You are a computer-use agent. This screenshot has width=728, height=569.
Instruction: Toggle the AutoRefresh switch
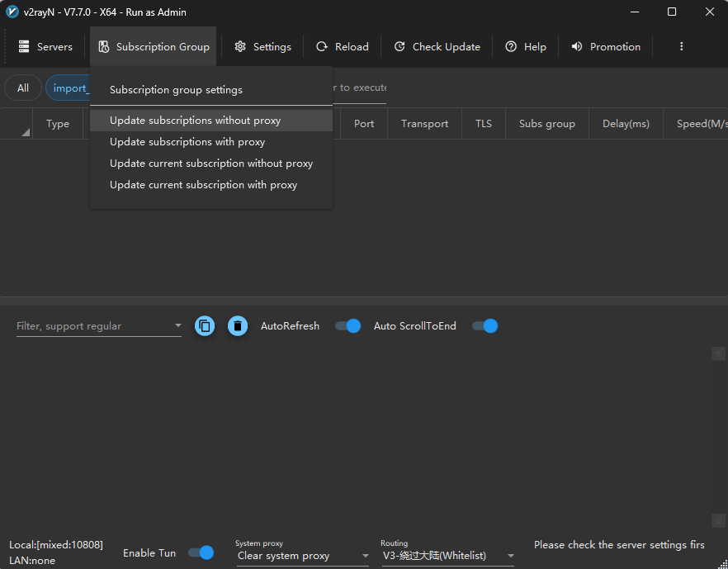coord(347,326)
